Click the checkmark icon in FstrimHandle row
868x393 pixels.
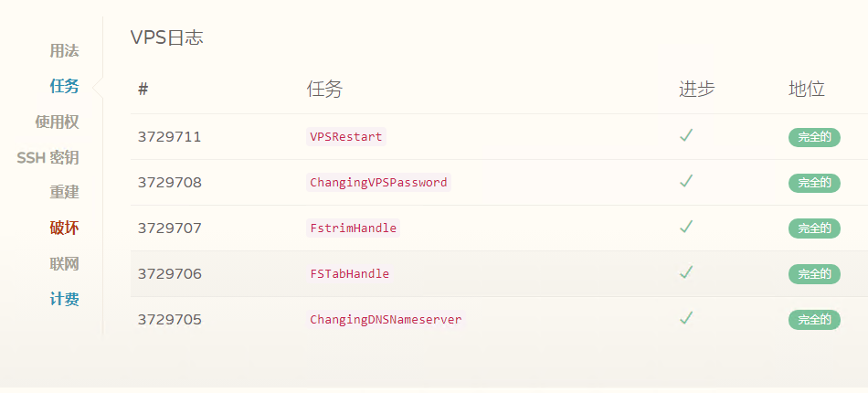tap(686, 227)
